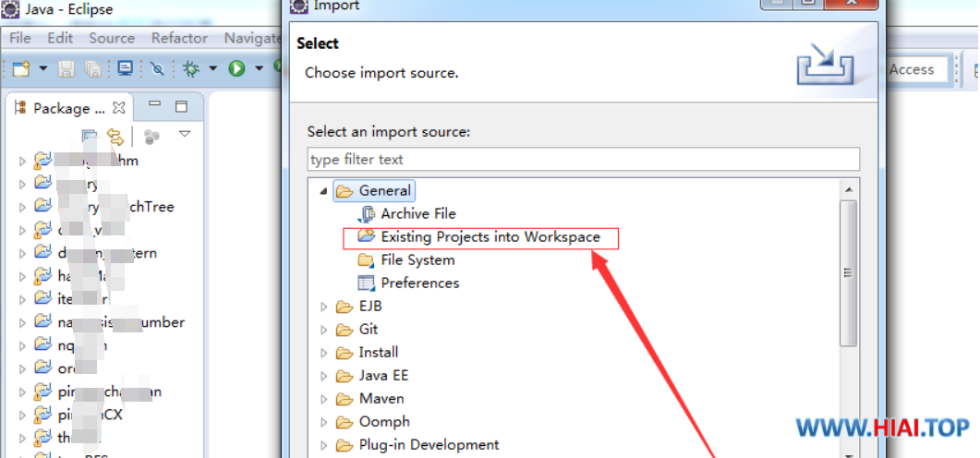Click the Quick Access search field
Screen dimensions: 980x458
(916, 69)
